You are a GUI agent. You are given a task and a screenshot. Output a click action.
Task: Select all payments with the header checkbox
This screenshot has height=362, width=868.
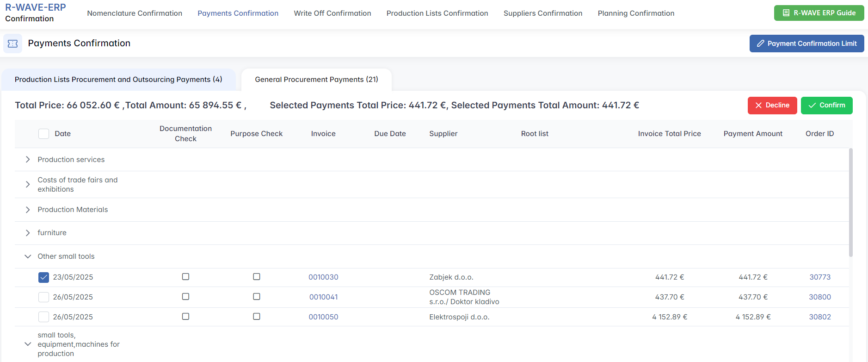43,134
